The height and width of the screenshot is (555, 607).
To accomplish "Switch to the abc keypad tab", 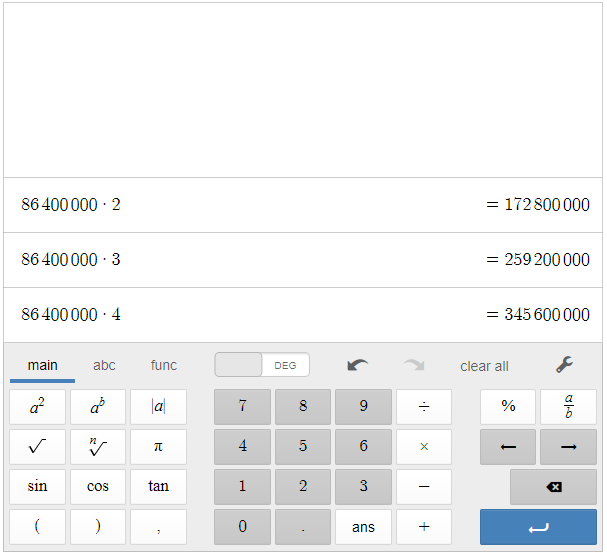I will (104, 365).
